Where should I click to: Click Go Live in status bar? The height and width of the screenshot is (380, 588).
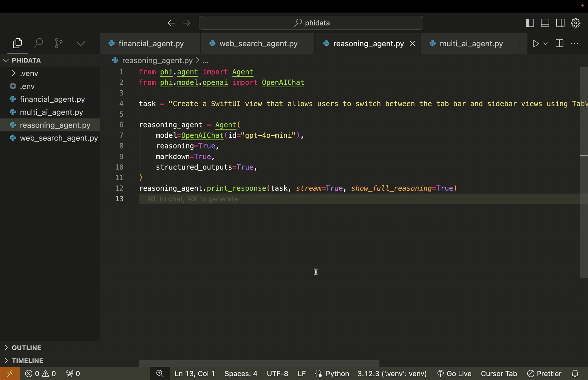(x=454, y=374)
